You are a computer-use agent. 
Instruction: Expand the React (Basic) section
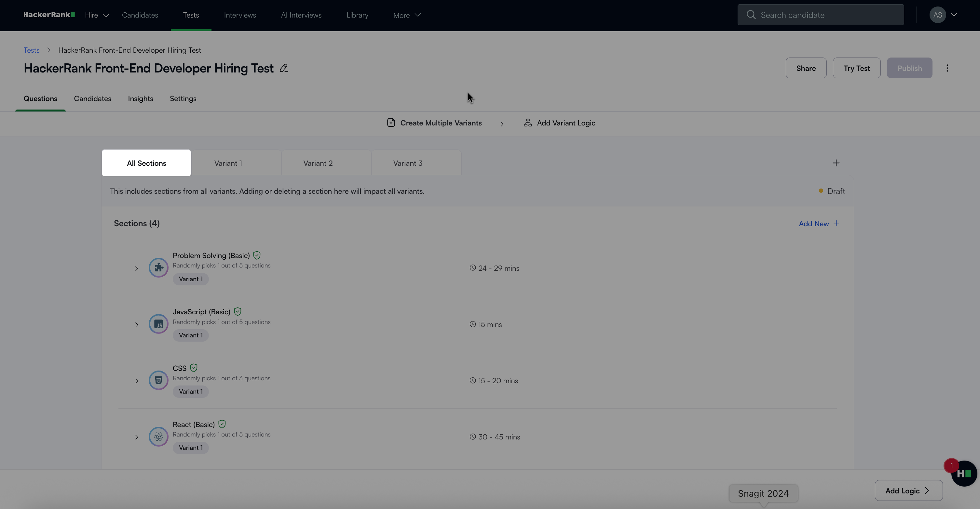[x=137, y=437]
